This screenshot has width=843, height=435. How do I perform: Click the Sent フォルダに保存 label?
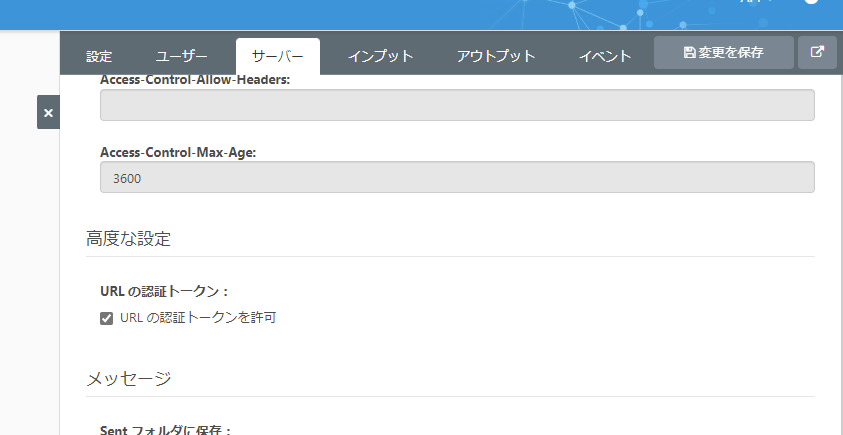[x=166, y=430]
